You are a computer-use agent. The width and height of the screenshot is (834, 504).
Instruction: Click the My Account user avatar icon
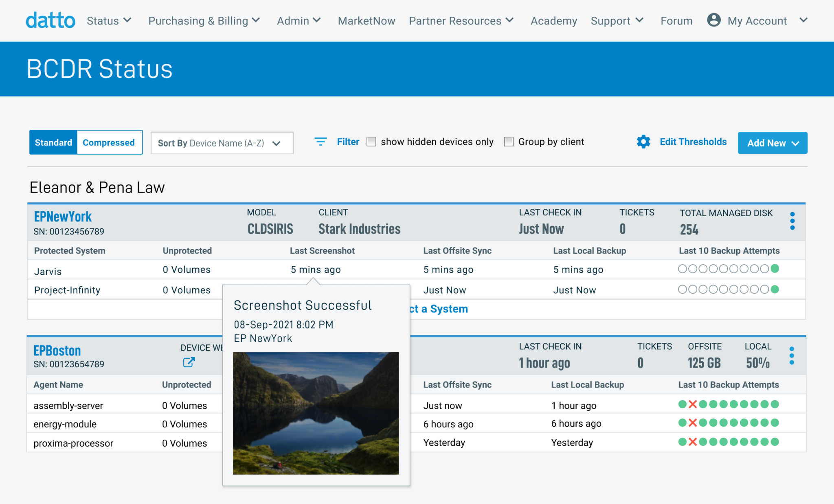[713, 20]
